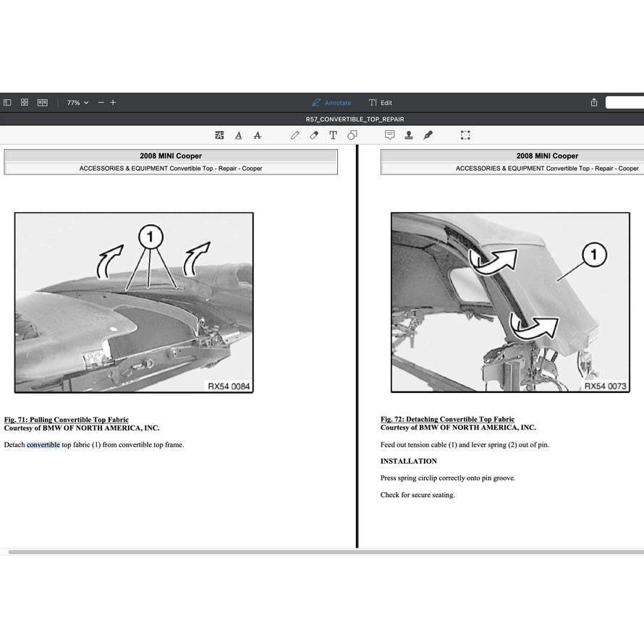The image size is (644, 644).
Task: Zoom in with the plus button
Action: pyautogui.click(x=113, y=102)
